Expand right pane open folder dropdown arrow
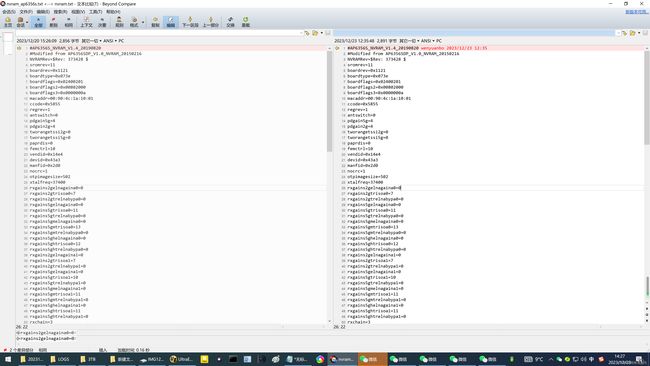This screenshot has height=366, width=650. tap(639, 33)
